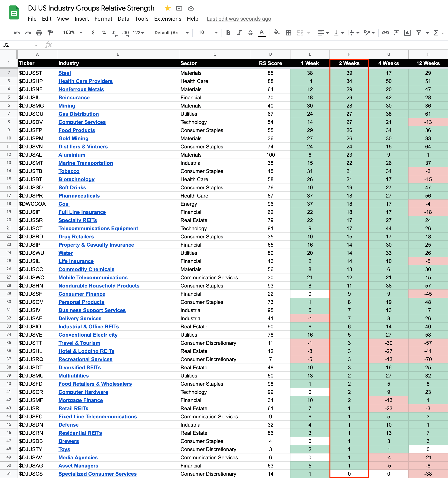Open the Data menu
The height and width of the screenshot is (478, 448).
(x=123, y=19)
